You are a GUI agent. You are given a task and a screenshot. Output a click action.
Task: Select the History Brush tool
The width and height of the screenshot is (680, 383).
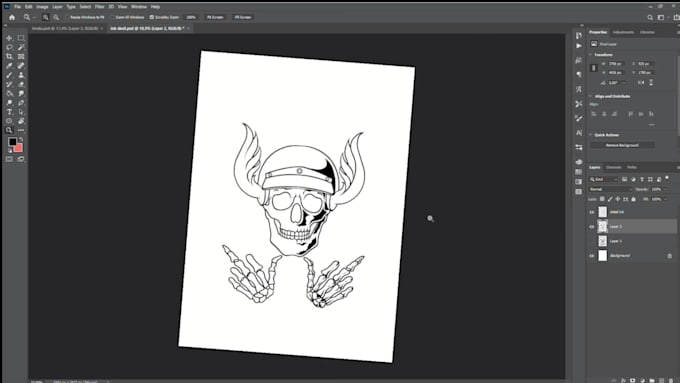point(9,84)
